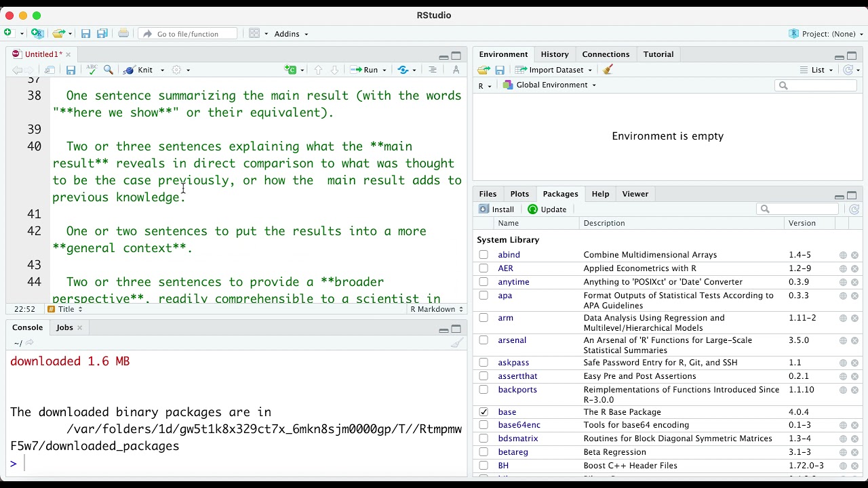This screenshot has width=868, height=488.
Task: Click the Open existing file folder icon
Action: 59,33
